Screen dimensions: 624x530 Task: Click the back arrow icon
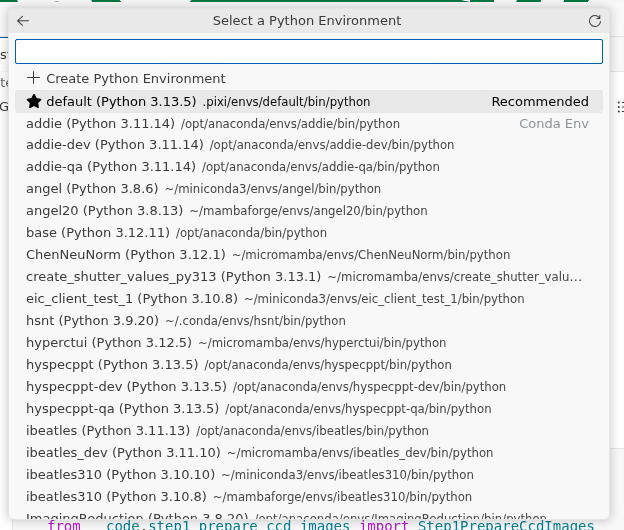click(x=23, y=21)
